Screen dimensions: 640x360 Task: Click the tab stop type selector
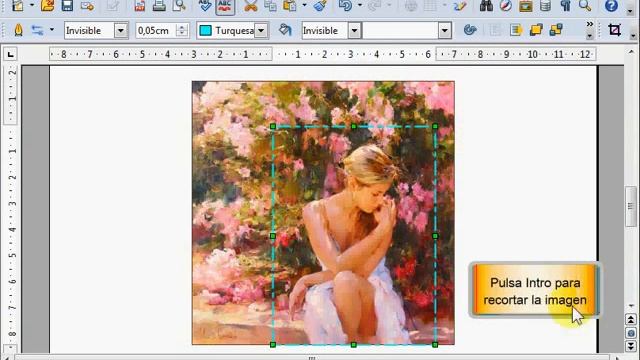pos(10,54)
